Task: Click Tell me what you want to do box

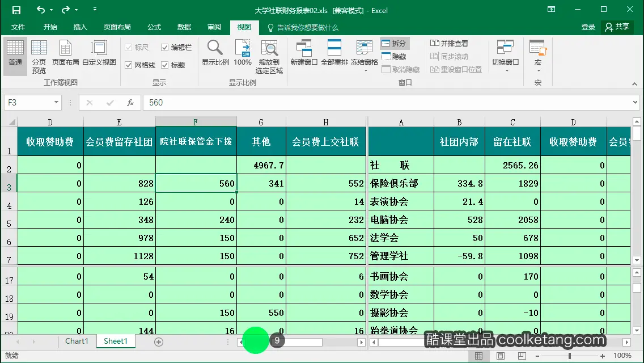Action: click(x=303, y=28)
